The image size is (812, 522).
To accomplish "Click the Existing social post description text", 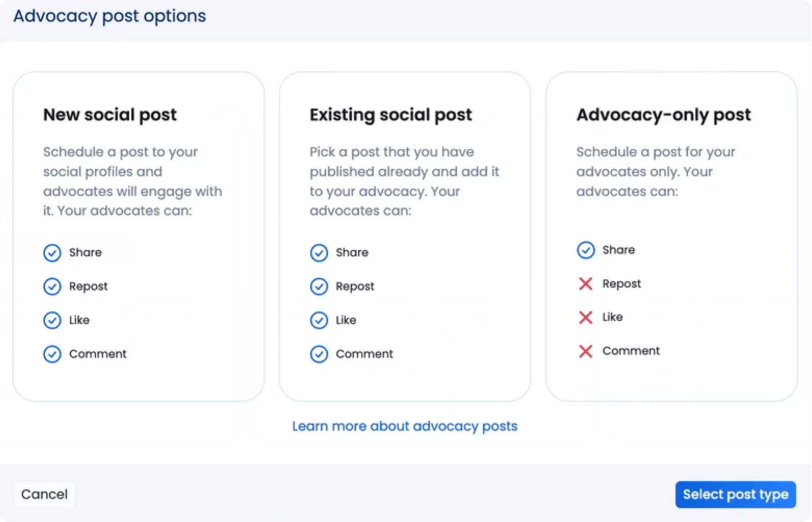I will click(404, 181).
